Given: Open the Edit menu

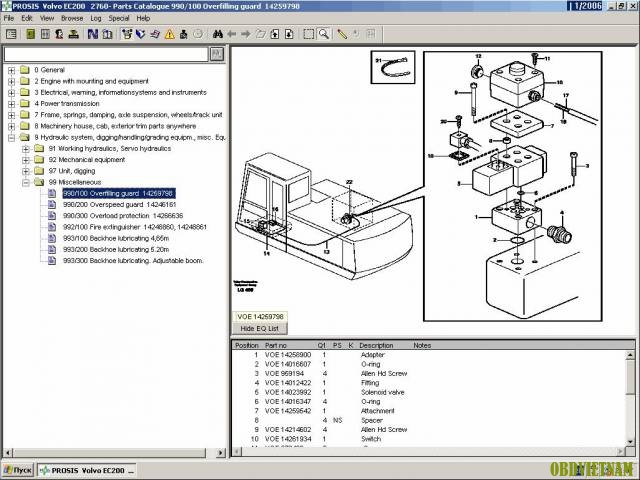Looking at the screenshot, I should [27, 18].
